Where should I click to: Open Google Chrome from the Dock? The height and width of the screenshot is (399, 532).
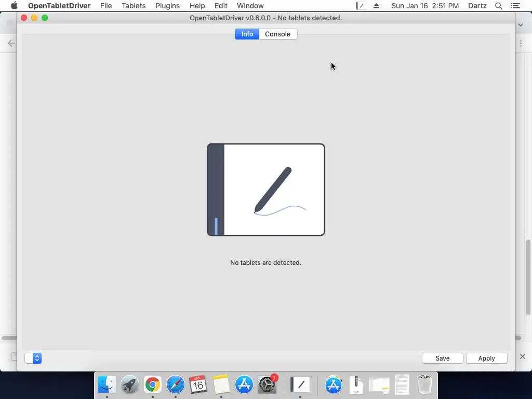[x=153, y=384]
